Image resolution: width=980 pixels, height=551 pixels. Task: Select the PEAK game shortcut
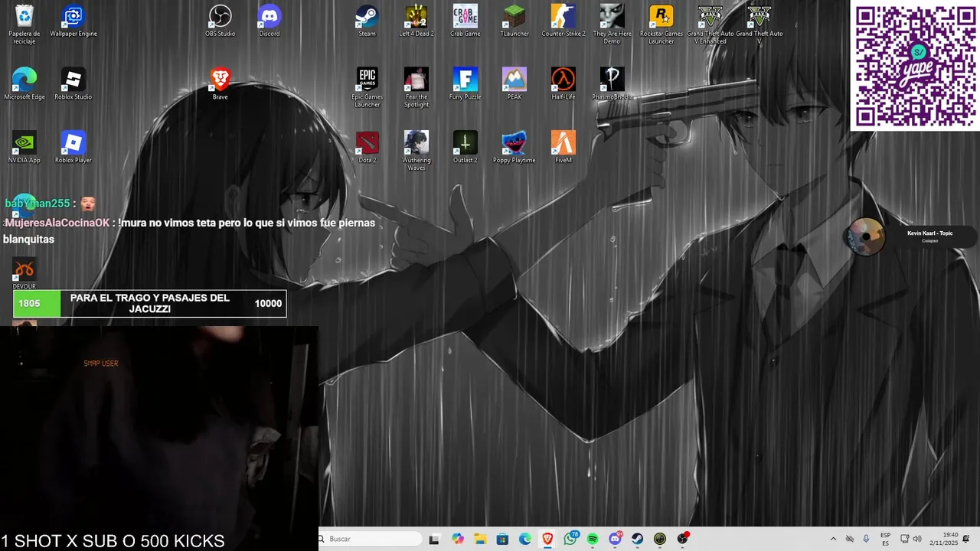514,84
